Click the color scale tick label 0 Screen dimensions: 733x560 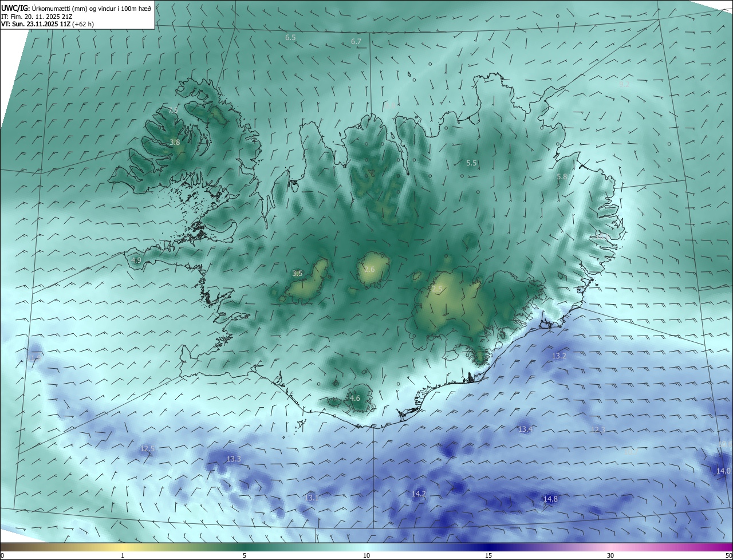[x=2, y=555]
